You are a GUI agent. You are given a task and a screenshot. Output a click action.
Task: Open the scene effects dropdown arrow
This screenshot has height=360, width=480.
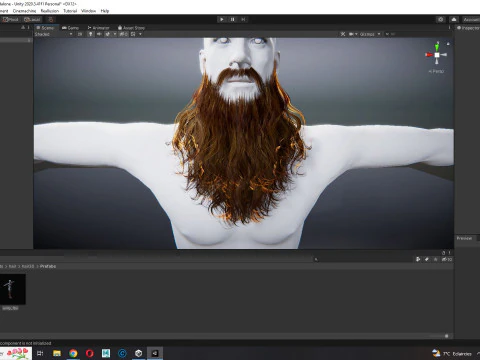coord(115,34)
